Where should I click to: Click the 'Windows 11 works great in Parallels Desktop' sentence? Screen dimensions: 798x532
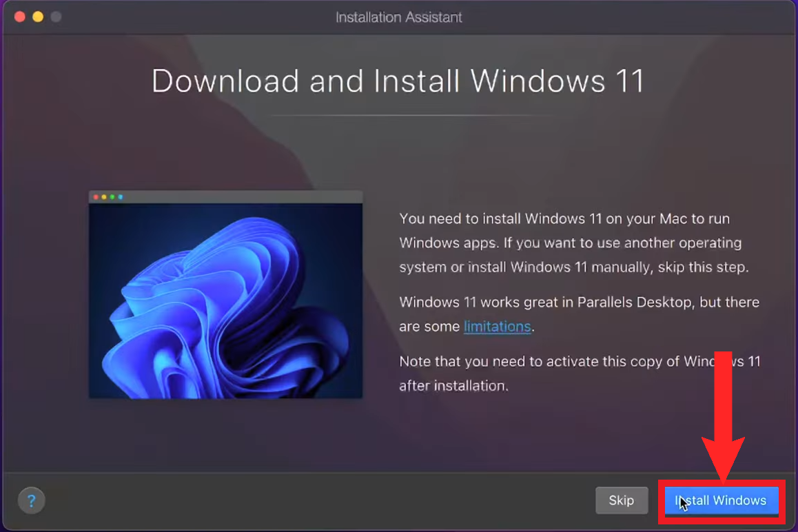579,314
